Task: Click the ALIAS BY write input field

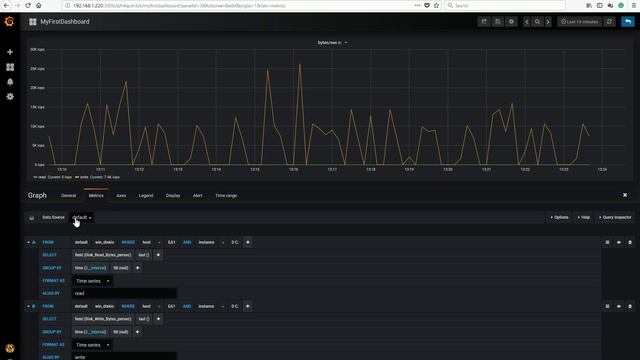Action: [x=124, y=357]
